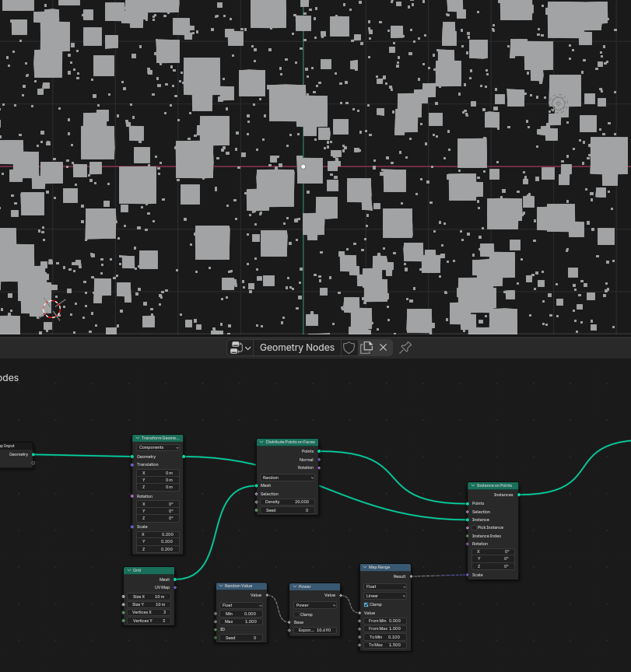Image resolution: width=631 pixels, height=672 pixels.
Task: Collapse the Map Range node
Action: tap(365, 567)
